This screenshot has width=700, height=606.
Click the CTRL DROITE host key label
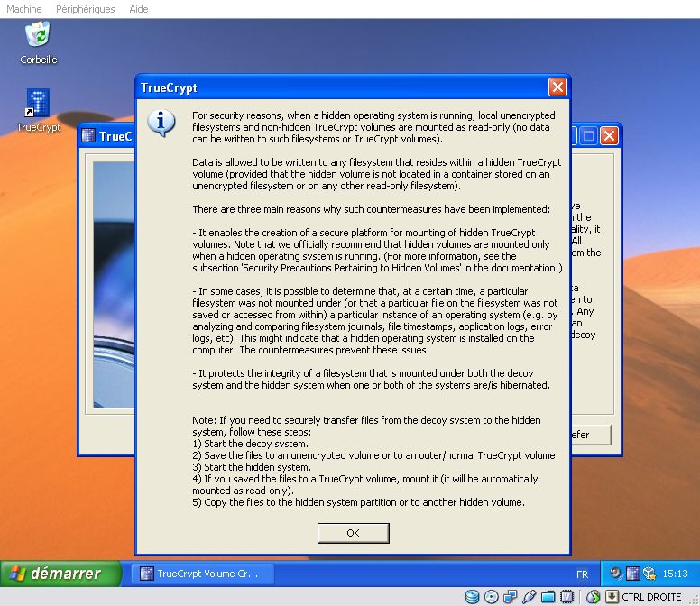click(x=651, y=597)
